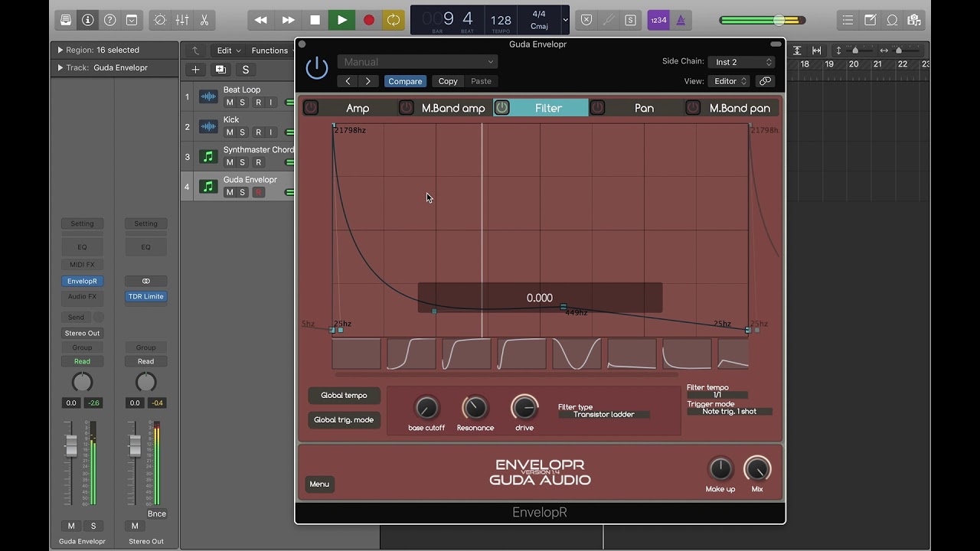This screenshot has width=980, height=551.
Task: Click the Resonance knob
Action: coord(475,408)
